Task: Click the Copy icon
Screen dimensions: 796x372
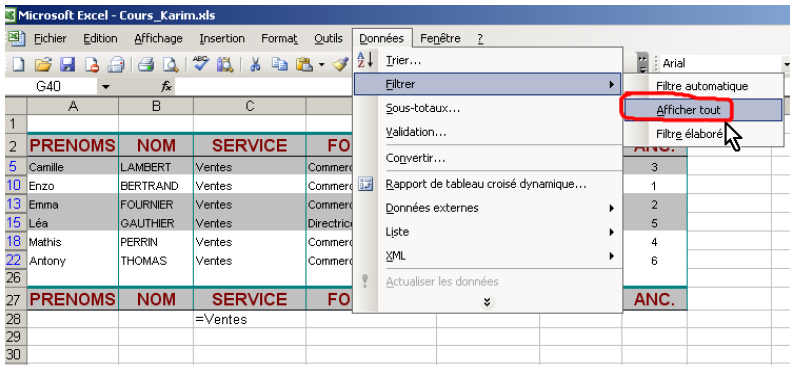Action: pyautogui.click(x=279, y=64)
